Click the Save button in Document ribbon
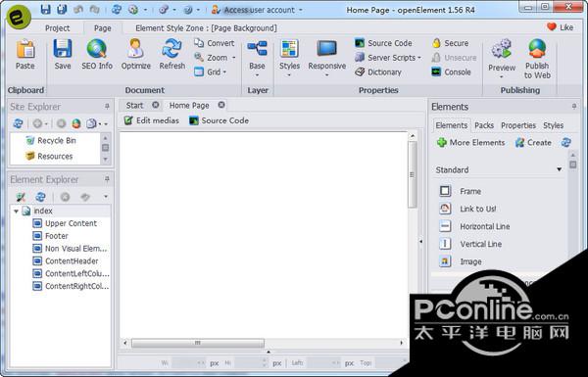 point(63,54)
